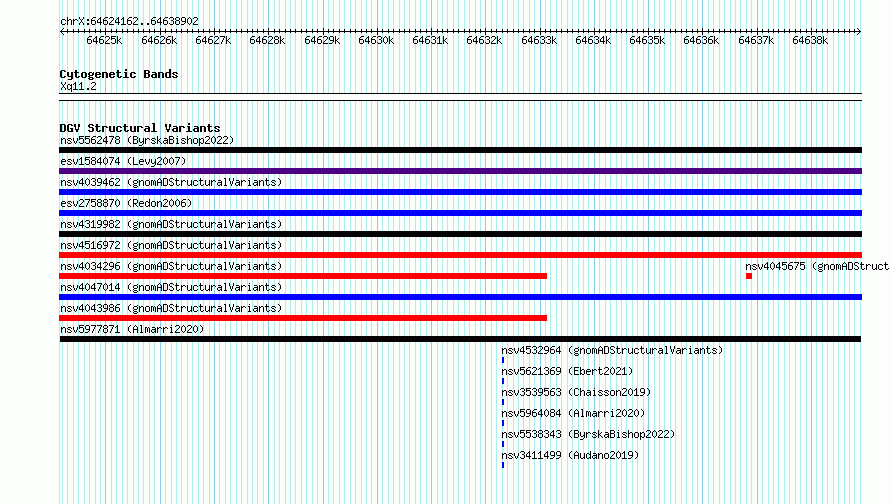Screen dimensions: 890x504
Task: Click the 64625k ruler tick label
Action: pos(104,41)
